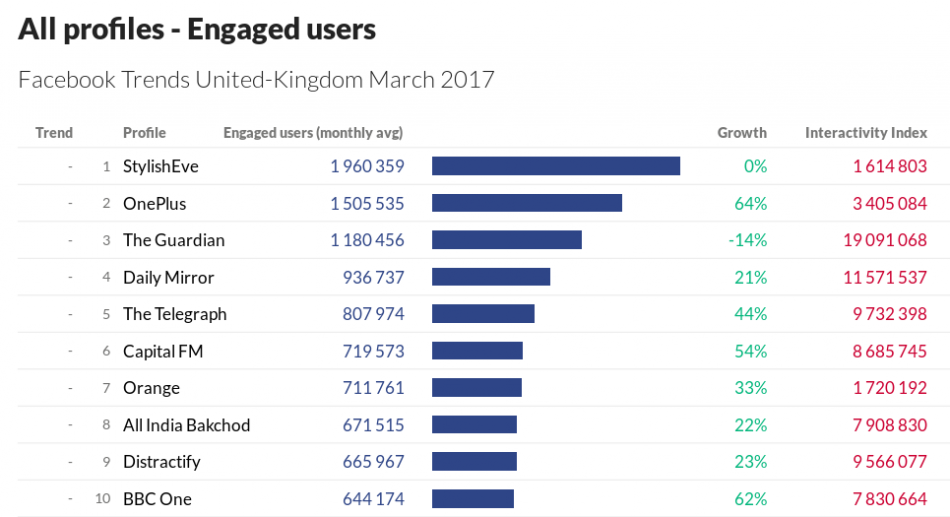Click The Guardian's -14% growth value
Image resolution: width=950 pixels, height=517 pixels.
749,240
